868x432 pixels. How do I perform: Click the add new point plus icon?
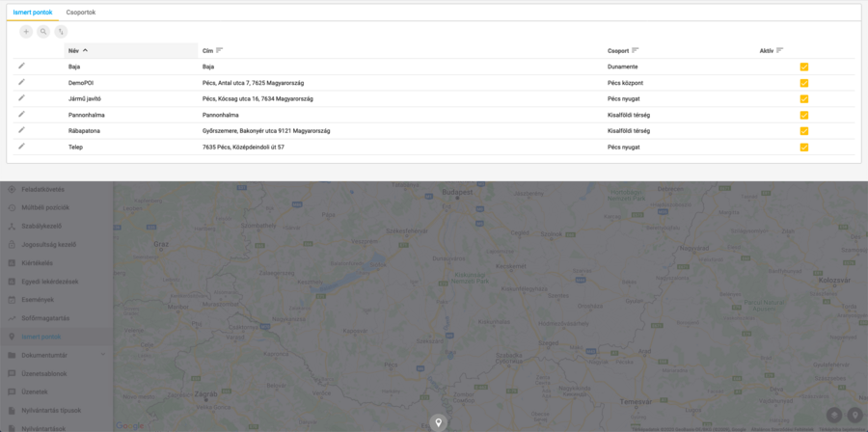tap(26, 32)
